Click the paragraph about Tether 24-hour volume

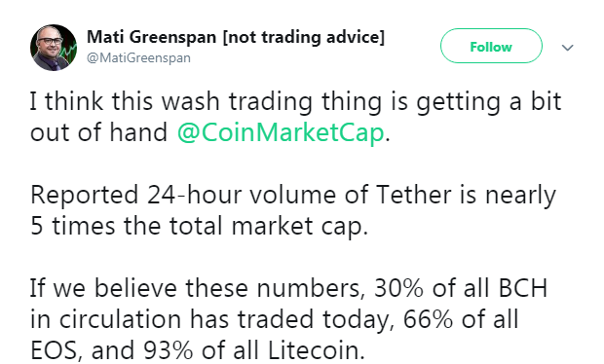click(293, 210)
